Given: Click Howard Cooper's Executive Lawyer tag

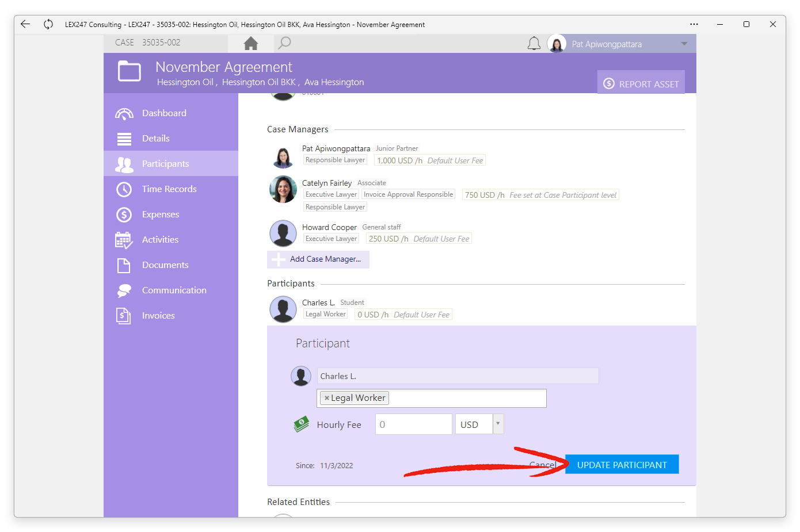Looking at the screenshot, I should (x=331, y=239).
